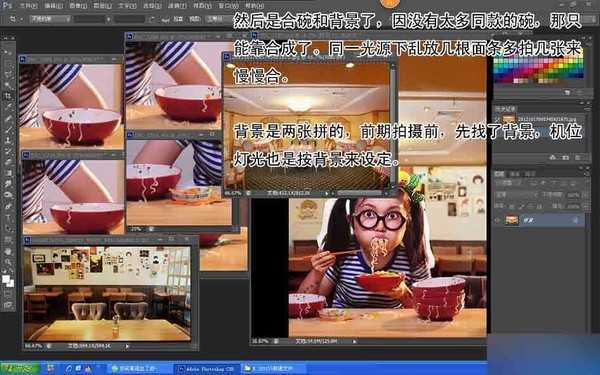Select the 历史记录 panel tab
Image resolution: width=600 pixels, height=375 pixels.
tap(505, 109)
